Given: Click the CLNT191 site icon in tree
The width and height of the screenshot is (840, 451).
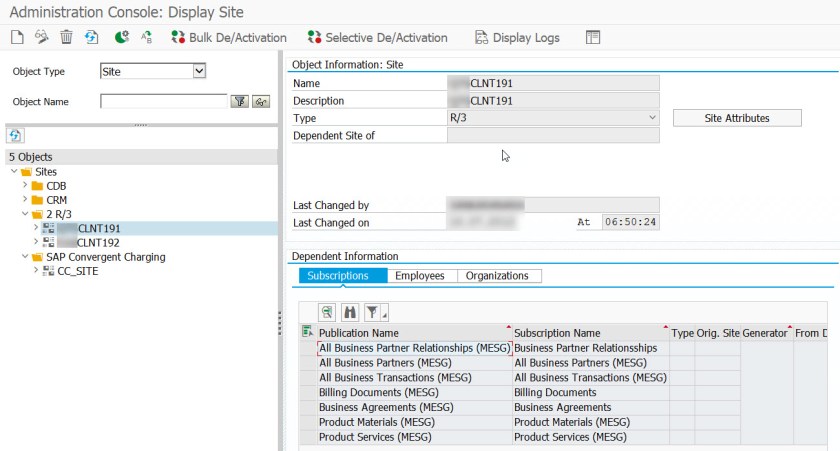Looking at the screenshot, I should point(48,228).
